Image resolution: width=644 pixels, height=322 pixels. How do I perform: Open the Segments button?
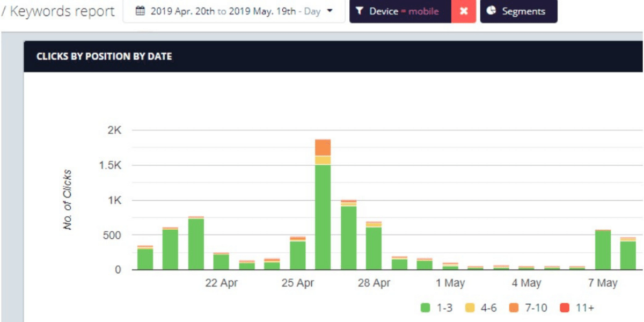coord(518,11)
